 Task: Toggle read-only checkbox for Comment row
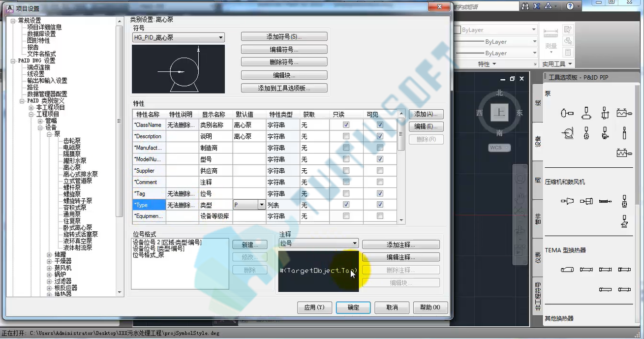coord(346,182)
